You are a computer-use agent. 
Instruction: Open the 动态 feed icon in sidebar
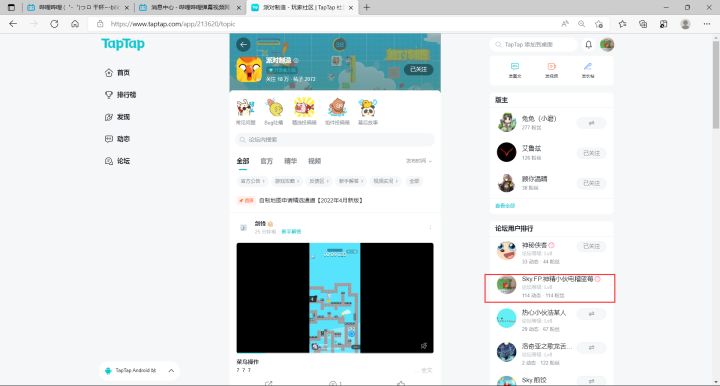pyautogui.click(x=109, y=139)
